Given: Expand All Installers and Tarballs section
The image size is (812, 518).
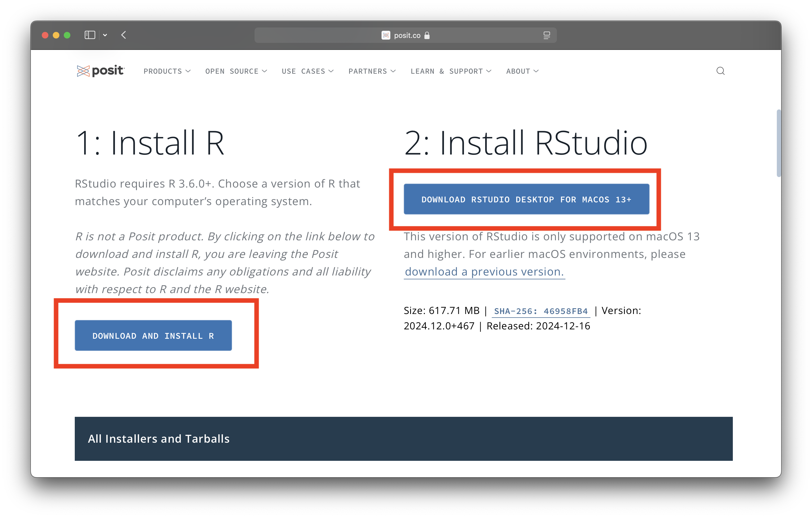Looking at the screenshot, I should click(404, 439).
